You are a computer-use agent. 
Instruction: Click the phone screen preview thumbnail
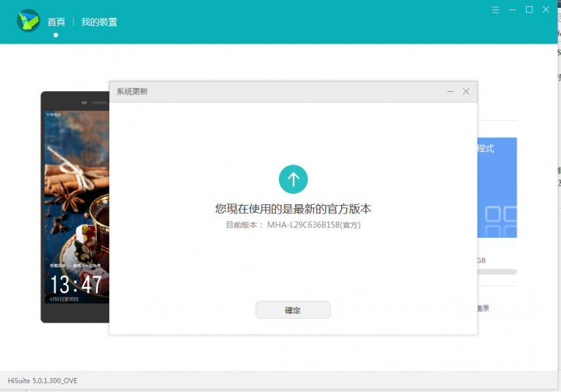[76, 207]
